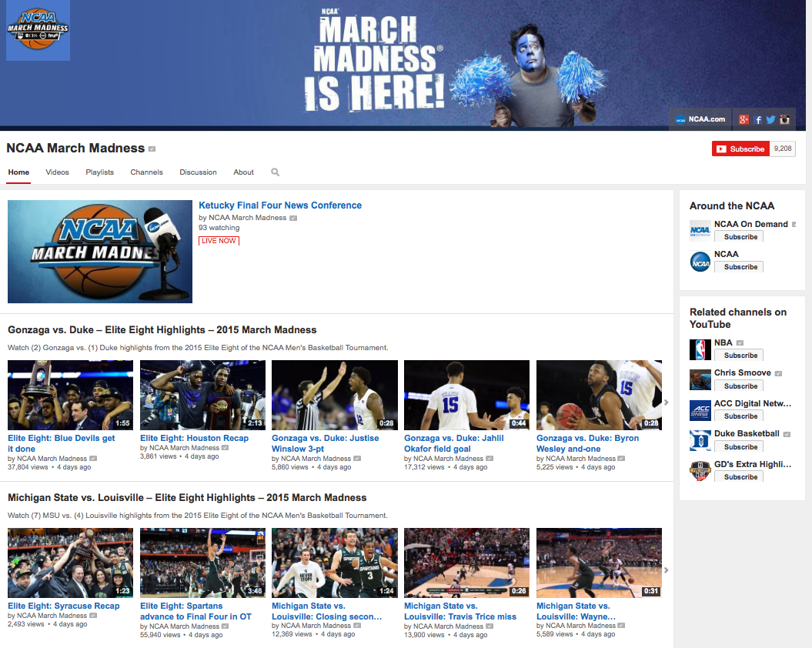The width and height of the screenshot is (812, 648).
Task: Open the Duke Basketball channel name
Action: click(x=747, y=433)
